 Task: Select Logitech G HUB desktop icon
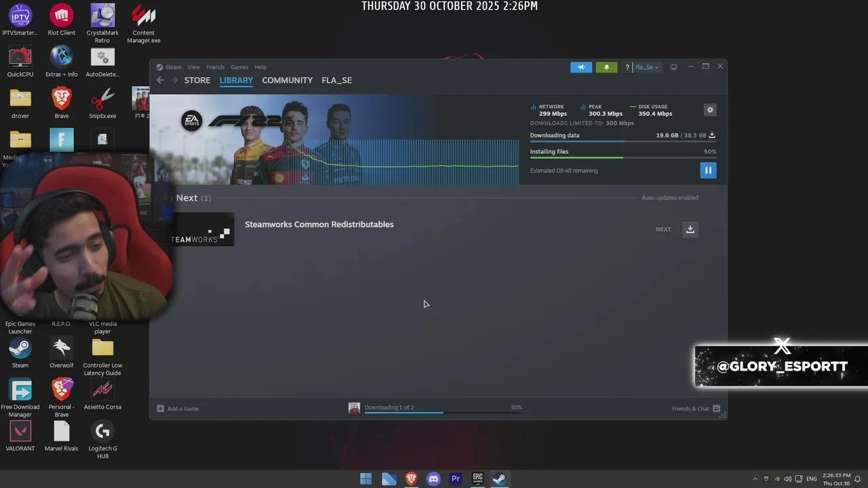102,439
